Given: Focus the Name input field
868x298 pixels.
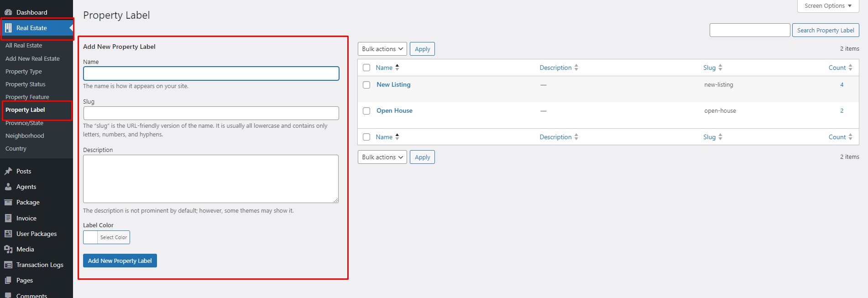Looking at the screenshot, I should [x=211, y=73].
